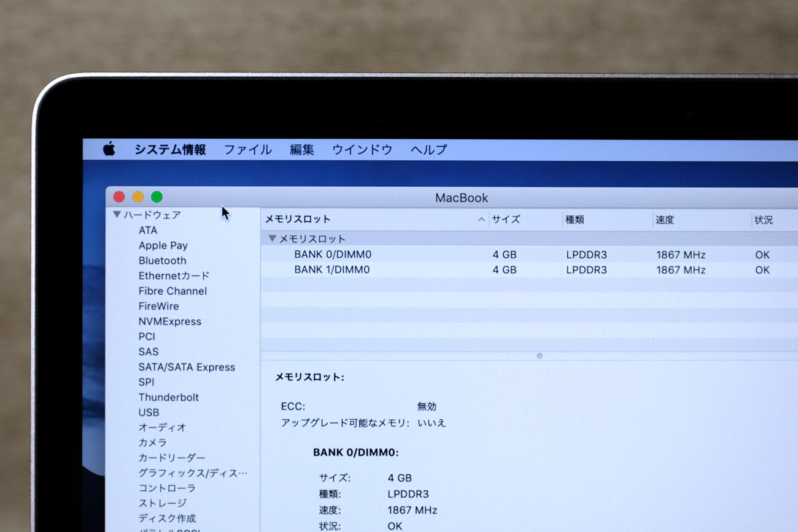798x532 pixels.
Task: Collapse the メモリスロット group triangle
Action: tap(273, 238)
